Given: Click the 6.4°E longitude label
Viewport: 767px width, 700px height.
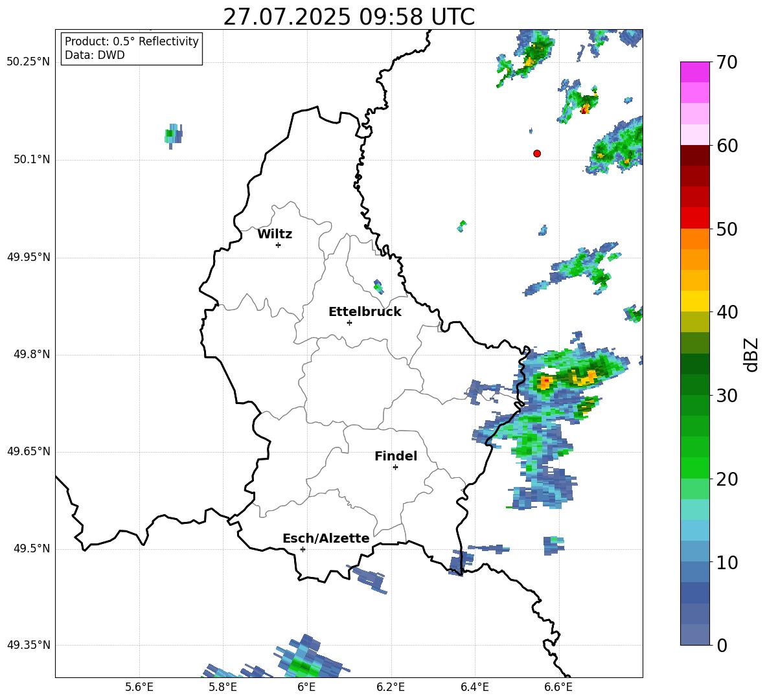Looking at the screenshot, I should [474, 687].
